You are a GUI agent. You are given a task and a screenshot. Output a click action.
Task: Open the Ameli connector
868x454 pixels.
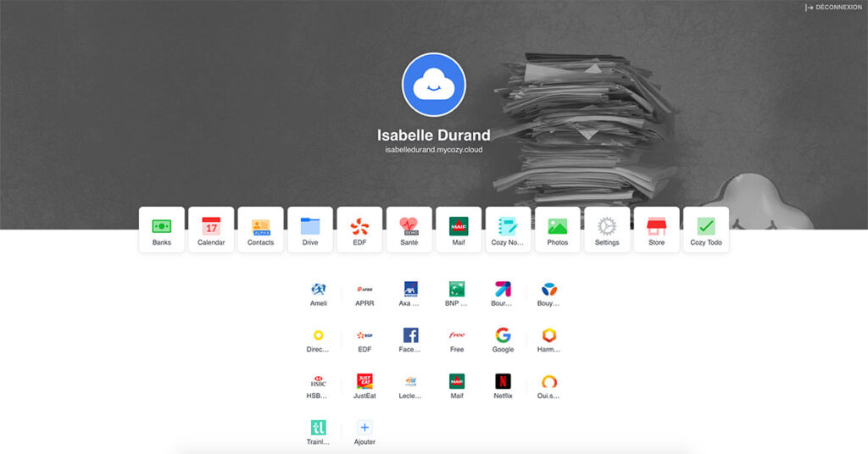[x=318, y=293]
